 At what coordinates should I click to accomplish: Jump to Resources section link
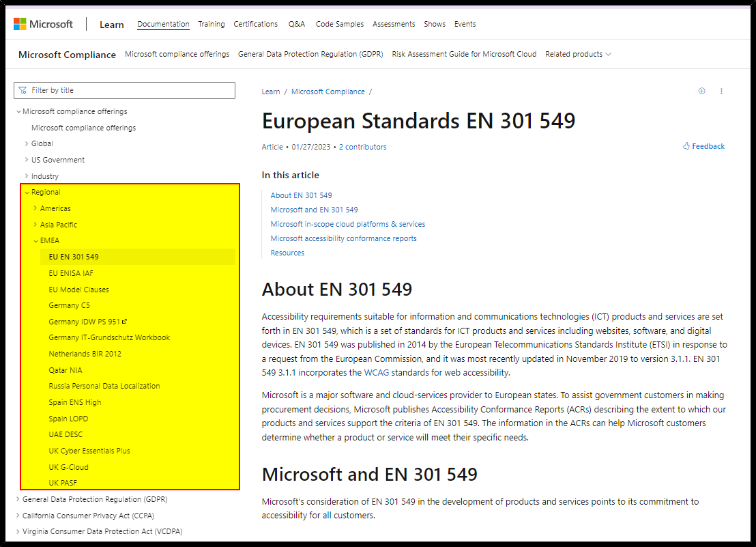tap(287, 253)
